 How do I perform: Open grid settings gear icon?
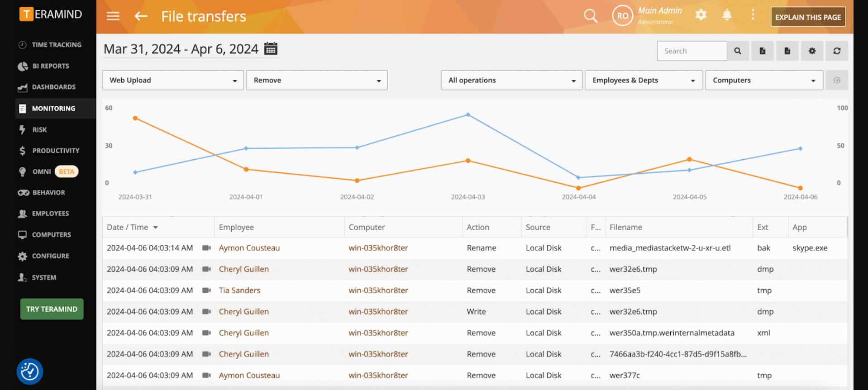(x=812, y=51)
